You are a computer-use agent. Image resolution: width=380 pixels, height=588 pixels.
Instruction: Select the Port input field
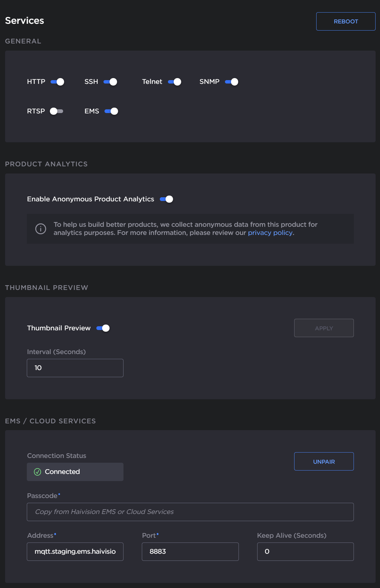[x=190, y=552]
